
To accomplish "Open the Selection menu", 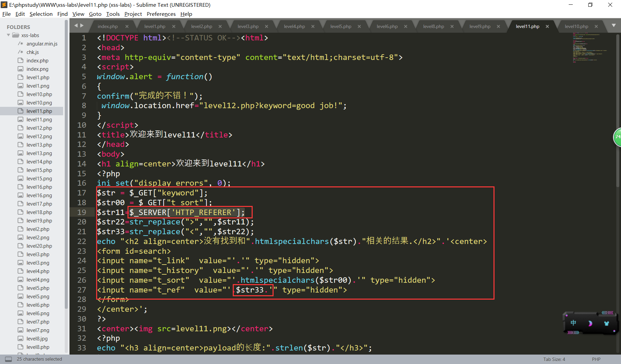I will [x=41, y=14].
